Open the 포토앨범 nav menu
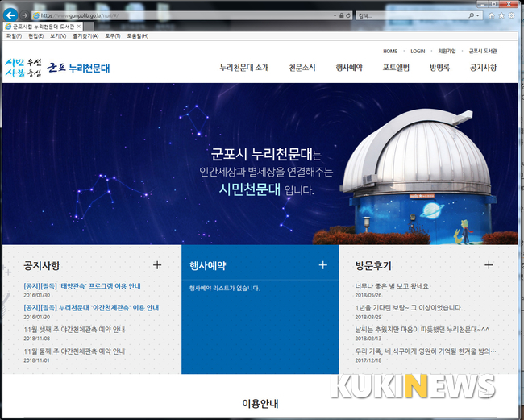 tap(396, 68)
